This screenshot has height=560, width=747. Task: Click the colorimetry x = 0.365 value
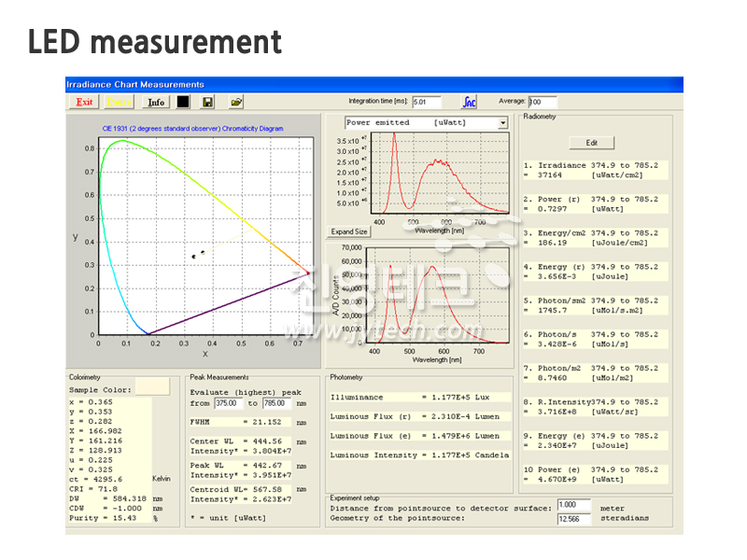click(91, 402)
